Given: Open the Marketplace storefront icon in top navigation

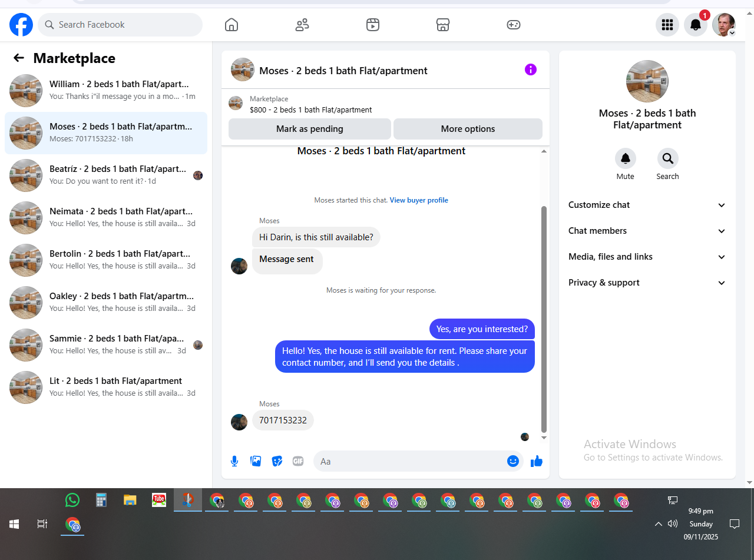Looking at the screenshot, I should pos(443,25).
